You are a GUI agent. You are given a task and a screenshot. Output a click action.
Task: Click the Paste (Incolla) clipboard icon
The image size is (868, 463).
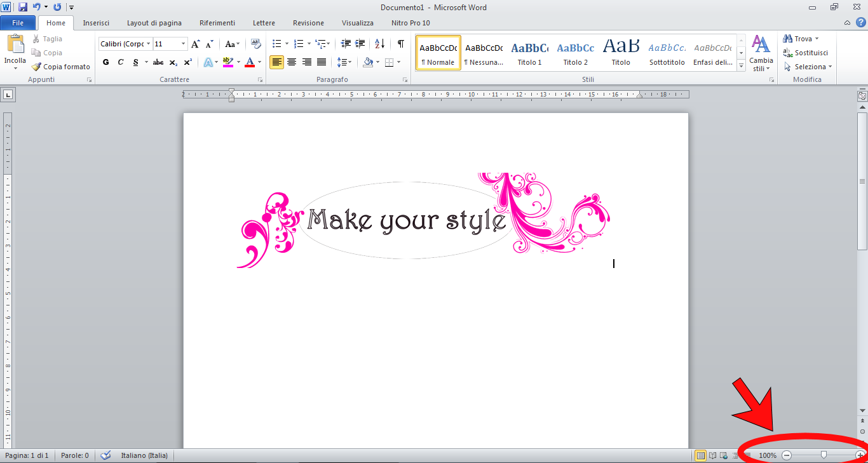pyautogui.click(x=15, y=45)
